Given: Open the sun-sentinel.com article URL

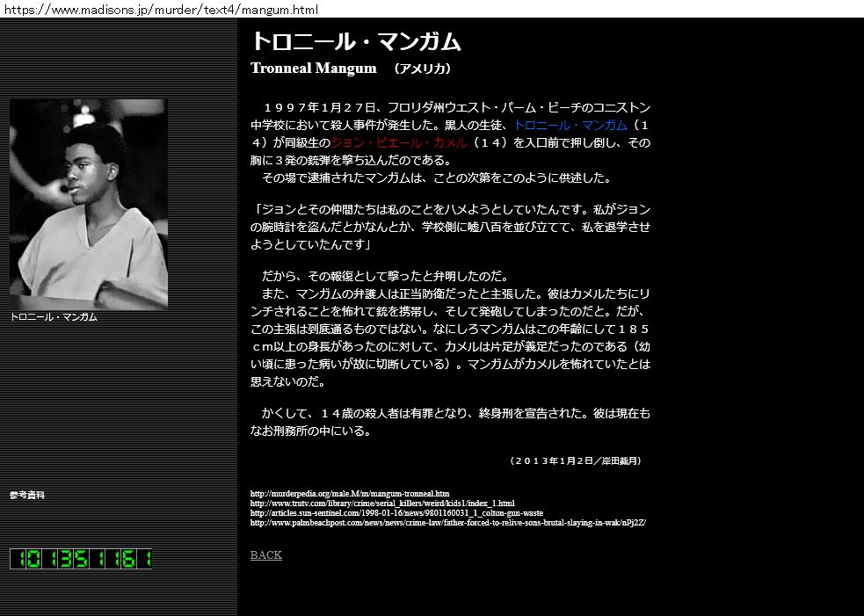Looking at the screenshot, I should coord(396,512).
